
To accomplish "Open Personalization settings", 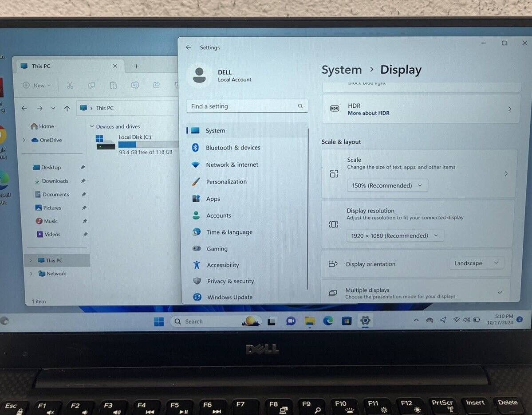I will pos(247,182).
